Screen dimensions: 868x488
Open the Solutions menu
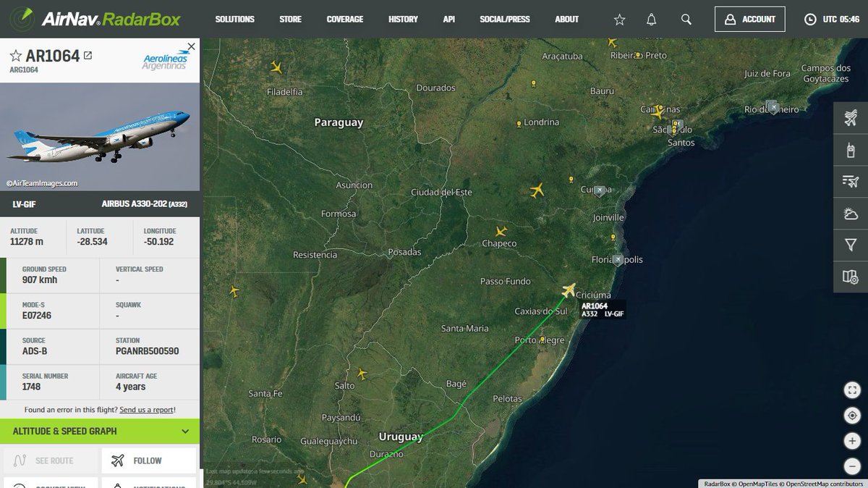(235, 20)
